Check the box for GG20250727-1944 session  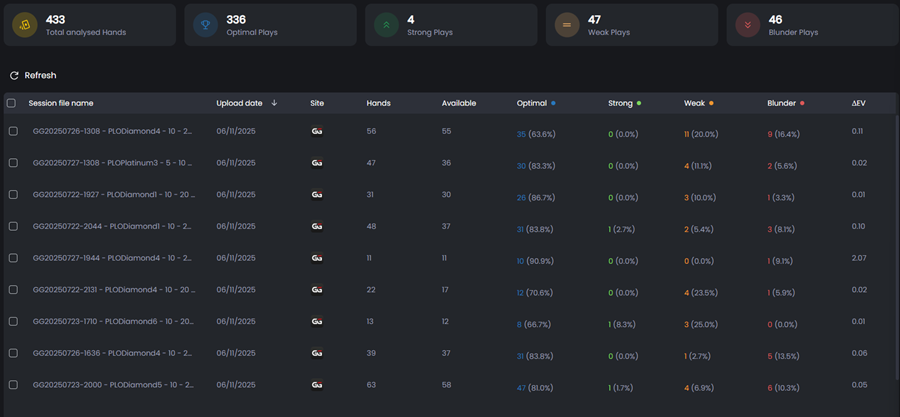(13, 258)
